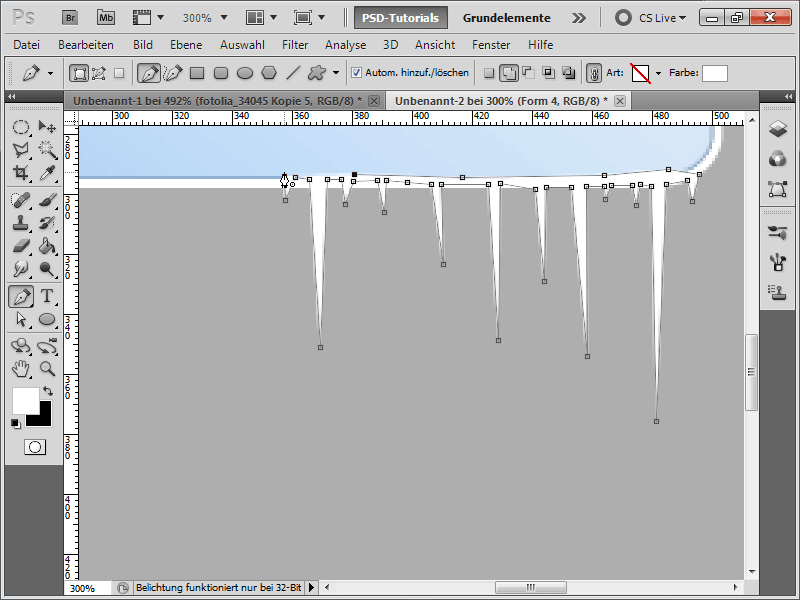
Task: Toggle Quick Mask mode
Action: [x=35, y=447]
